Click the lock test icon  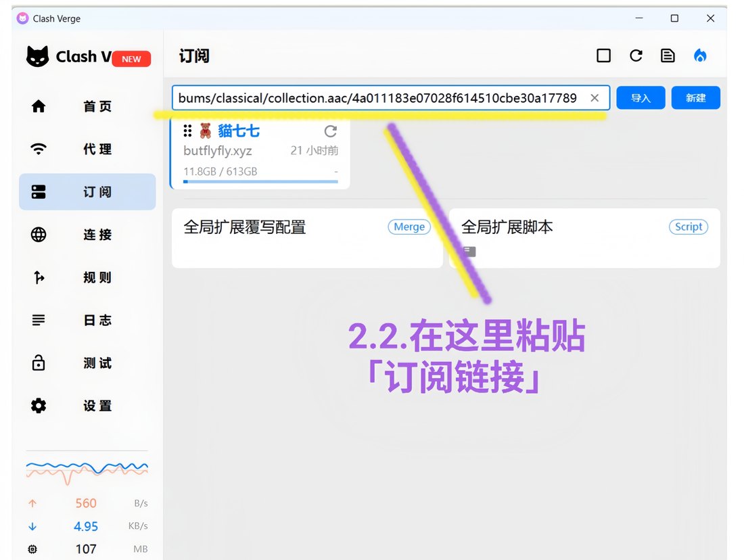[x=39, y=363]
